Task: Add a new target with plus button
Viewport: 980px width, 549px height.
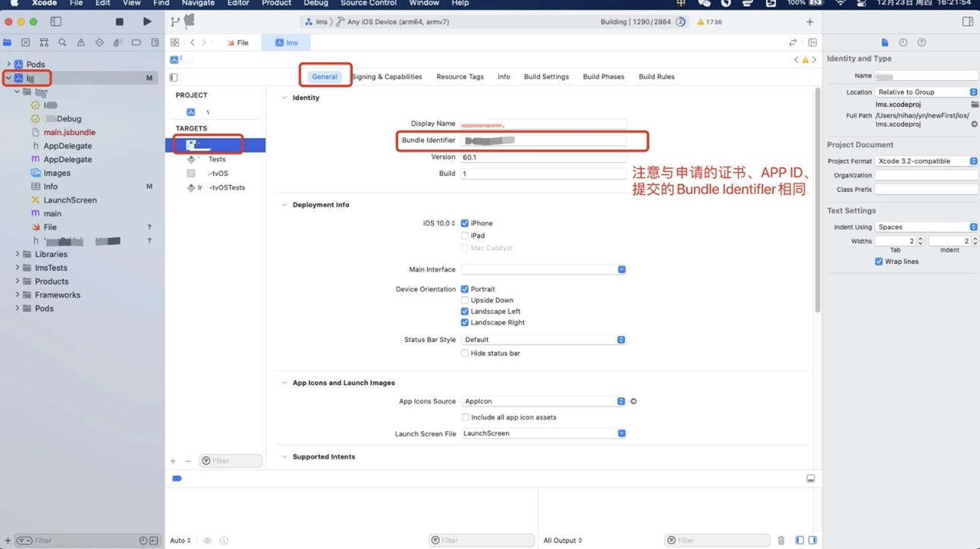Action: (x=173, y=461)
